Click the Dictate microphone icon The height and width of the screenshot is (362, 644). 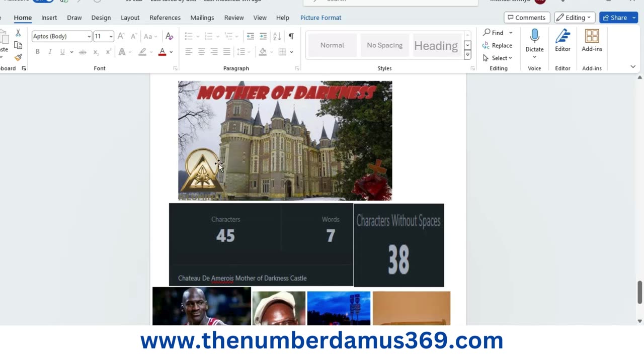tap(534, 36)
